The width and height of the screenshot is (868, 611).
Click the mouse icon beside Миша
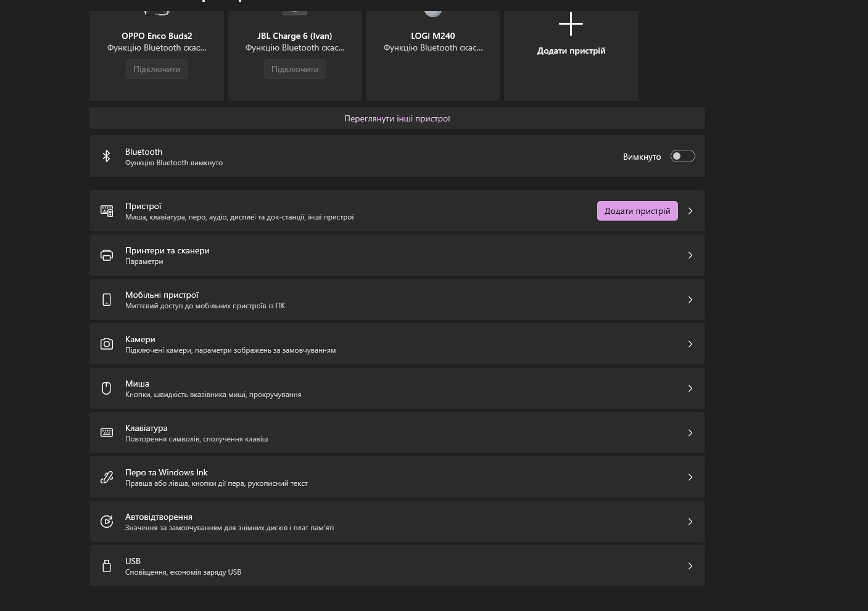pyautogui.click(x=107, y=388)
